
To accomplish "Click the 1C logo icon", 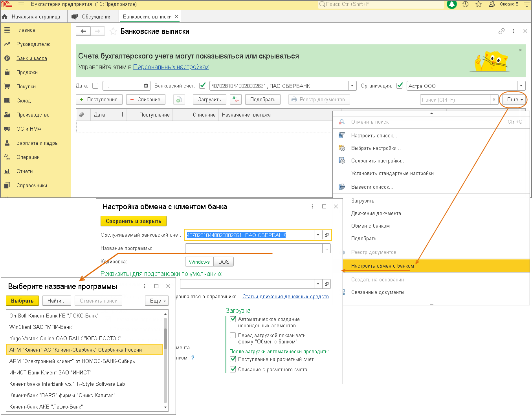I will (7, 4).
